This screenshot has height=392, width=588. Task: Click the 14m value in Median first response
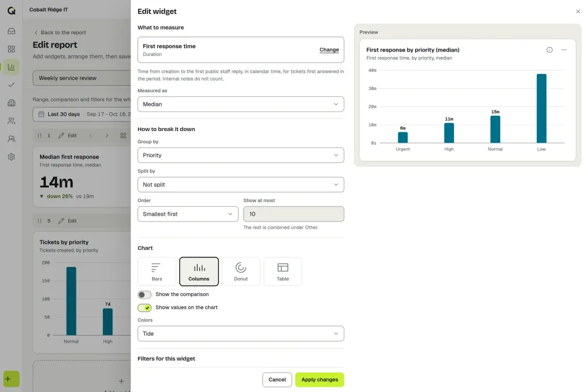[x=56, y=183]
